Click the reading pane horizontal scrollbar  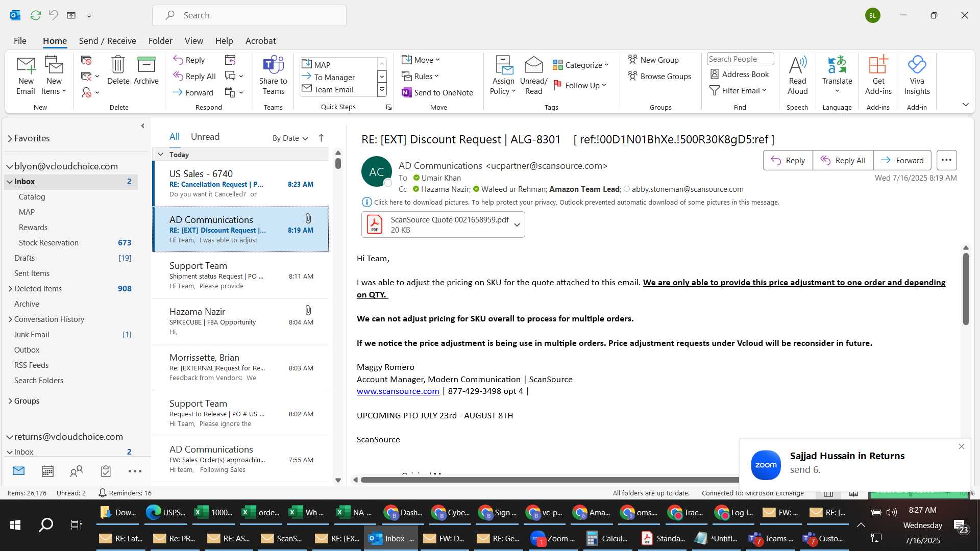549,480
